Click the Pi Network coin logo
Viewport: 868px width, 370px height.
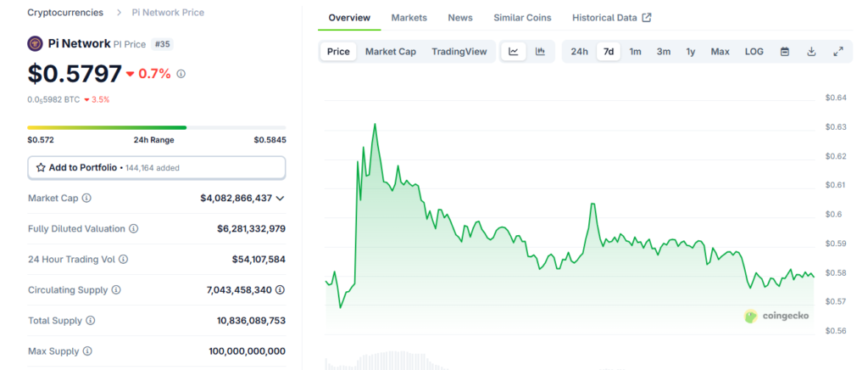click(36, 43)
